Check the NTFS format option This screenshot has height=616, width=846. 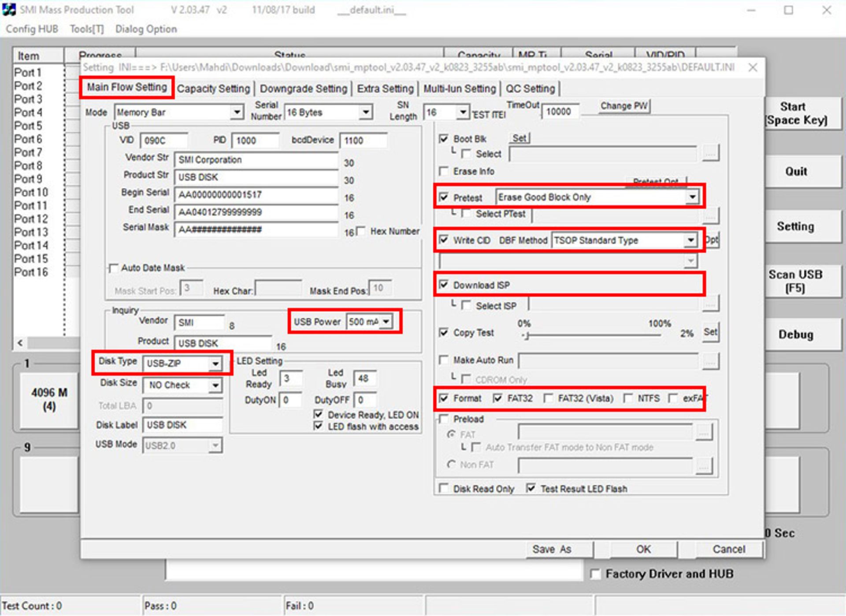click(x=628, y=398)
